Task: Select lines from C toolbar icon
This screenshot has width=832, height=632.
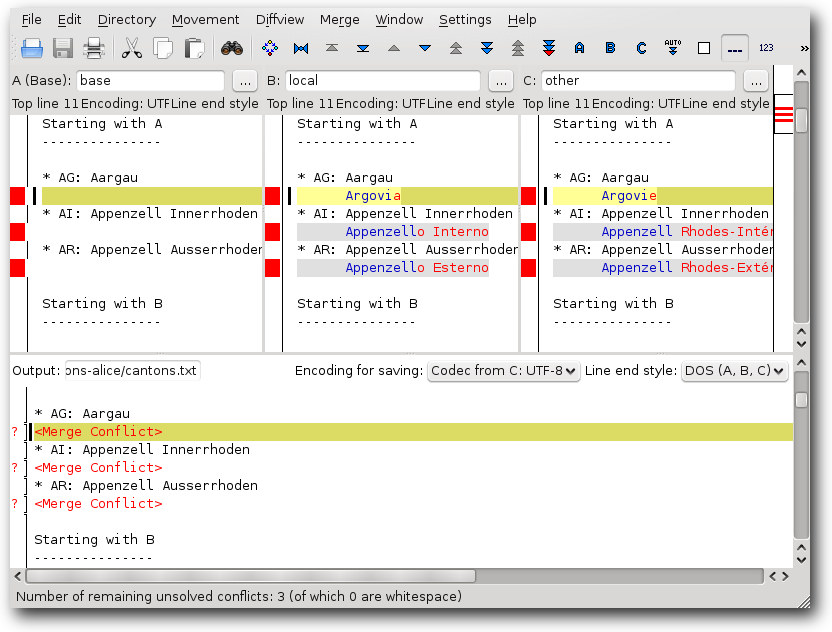Action: click(x=642, y=48)
